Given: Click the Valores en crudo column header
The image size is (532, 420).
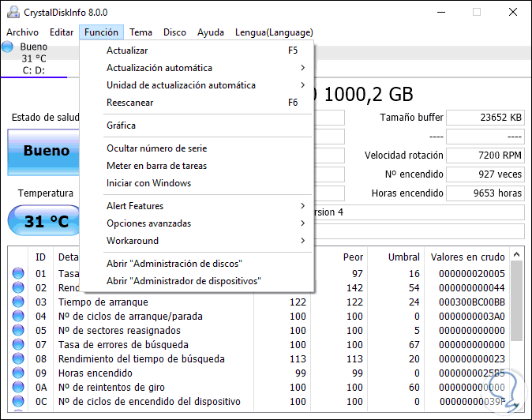Looking at the screenshot, I should click(x=467, y=257).
